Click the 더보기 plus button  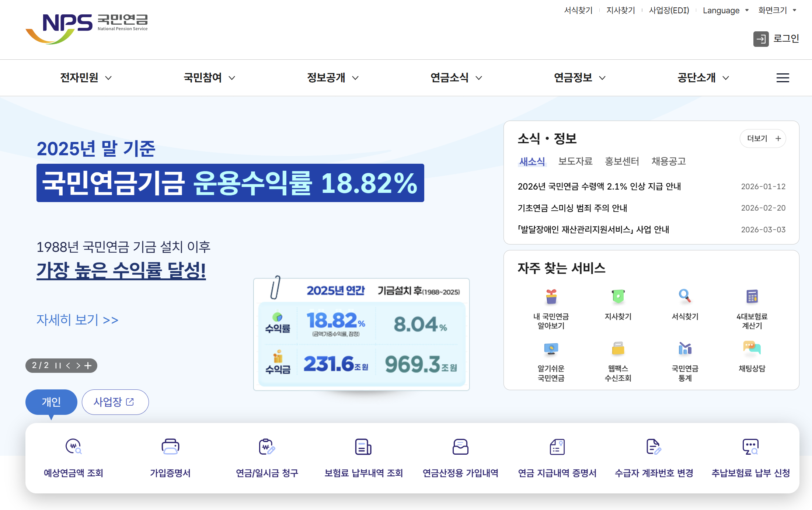click(x=763, y=138)
